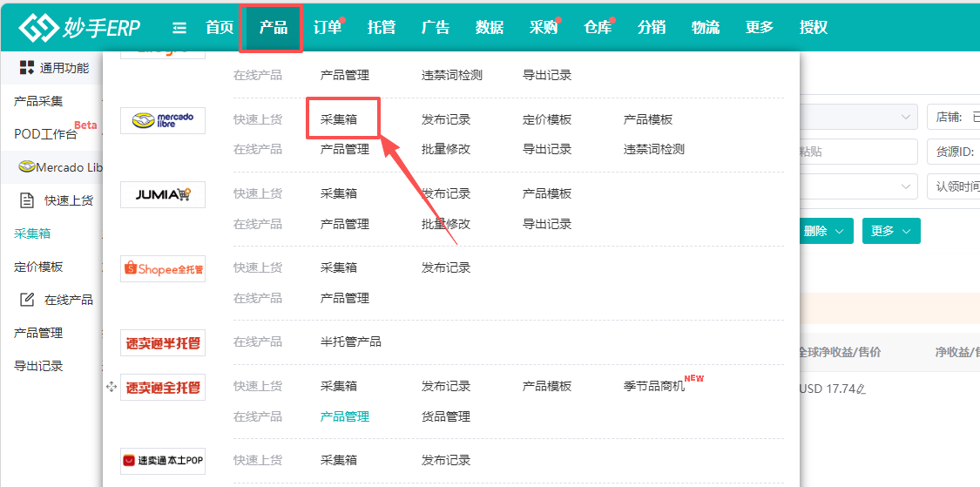The image size is (980, 487).
Task: Collapse sidebar with the hamburger menu icon
Action: point(179,28)
